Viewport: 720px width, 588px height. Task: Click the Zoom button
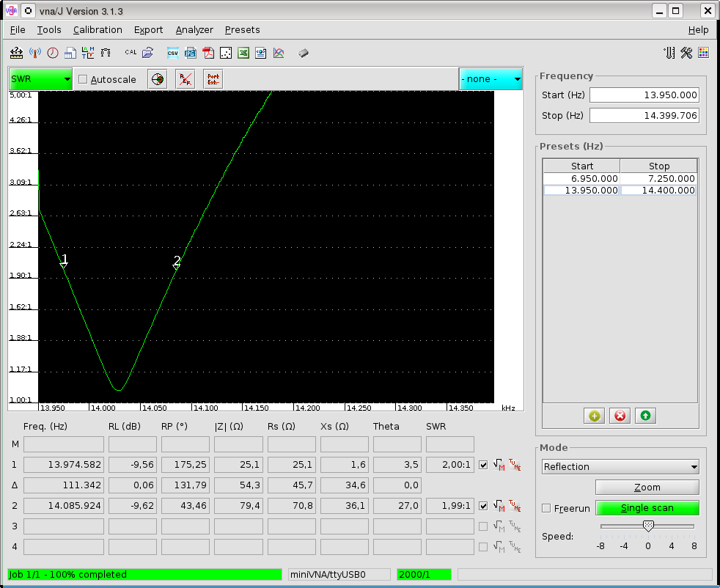647,488
